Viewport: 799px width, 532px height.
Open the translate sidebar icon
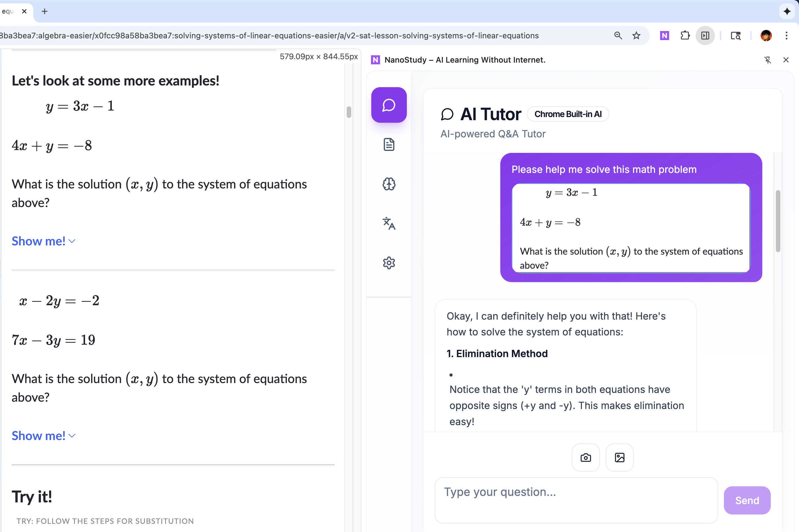[x=389, y=223]
